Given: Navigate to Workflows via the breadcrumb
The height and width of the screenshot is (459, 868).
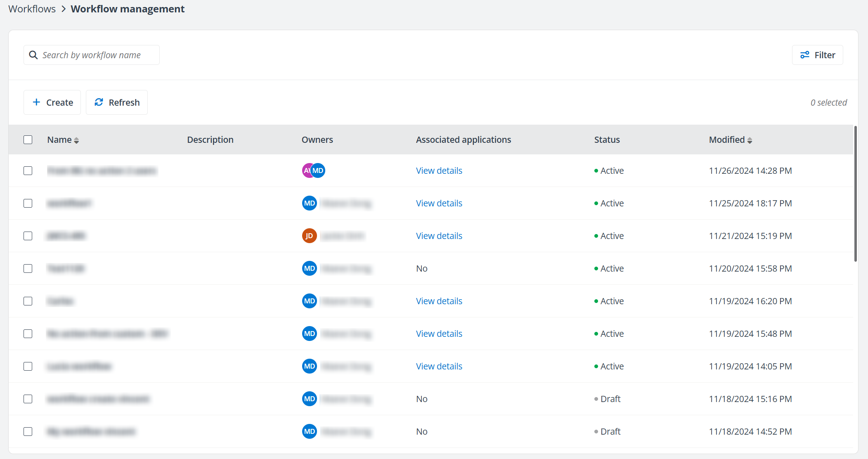Looking at the screenshot, I should tap(31, 9).
